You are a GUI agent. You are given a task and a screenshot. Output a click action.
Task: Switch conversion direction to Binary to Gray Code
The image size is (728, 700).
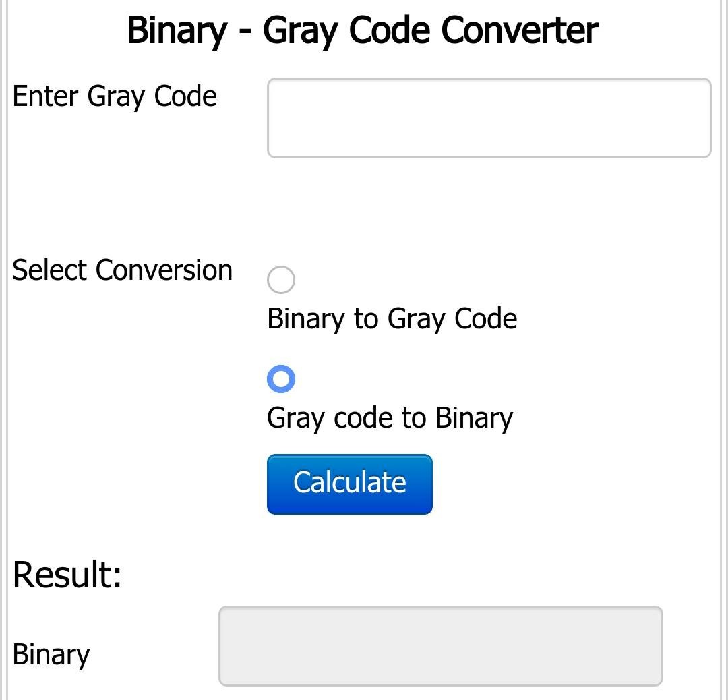282,279
